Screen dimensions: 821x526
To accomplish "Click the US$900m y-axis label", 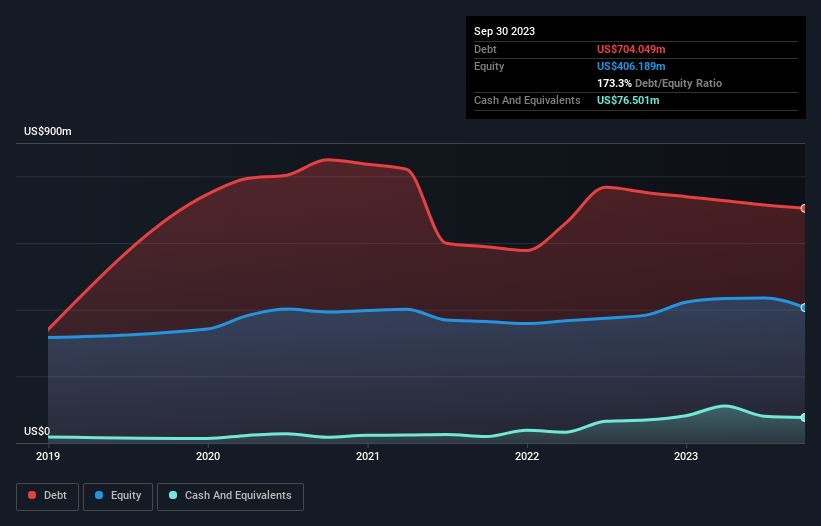I will click(48, 131).
